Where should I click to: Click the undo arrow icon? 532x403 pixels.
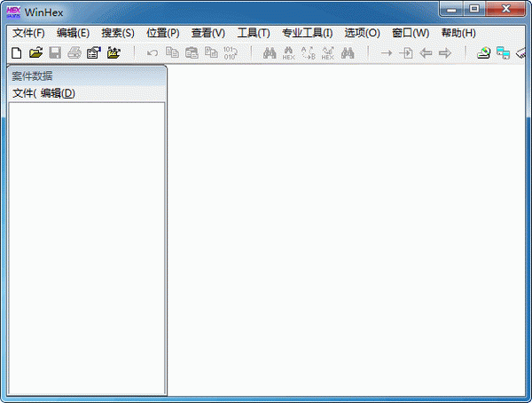153,53
